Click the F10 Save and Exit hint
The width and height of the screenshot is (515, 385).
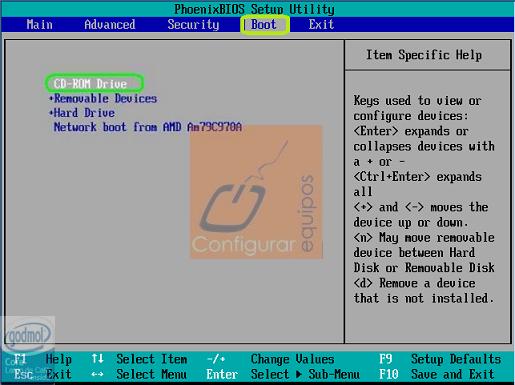point(437,374)
